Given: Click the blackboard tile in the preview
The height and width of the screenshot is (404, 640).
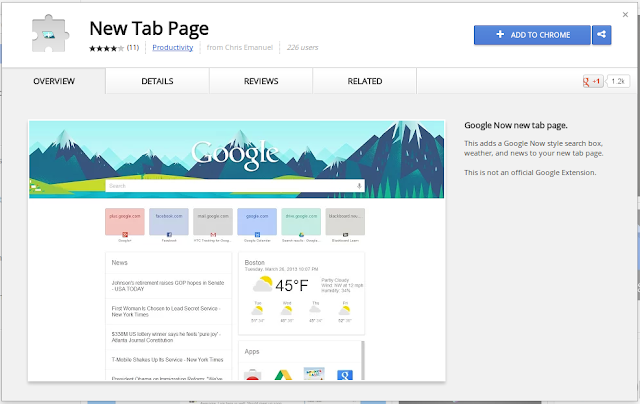Looking at the screenshot, I should pyautogui.click(x=345, y=222).
